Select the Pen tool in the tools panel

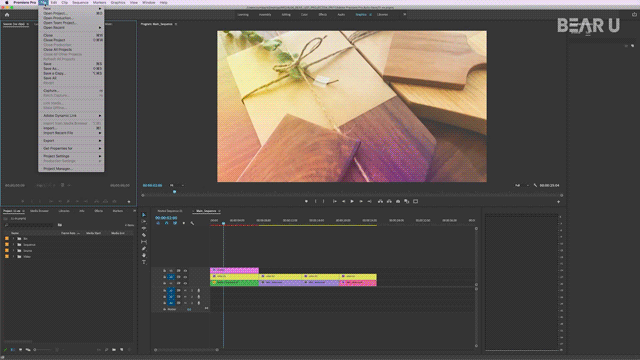[x=144, y=249]
